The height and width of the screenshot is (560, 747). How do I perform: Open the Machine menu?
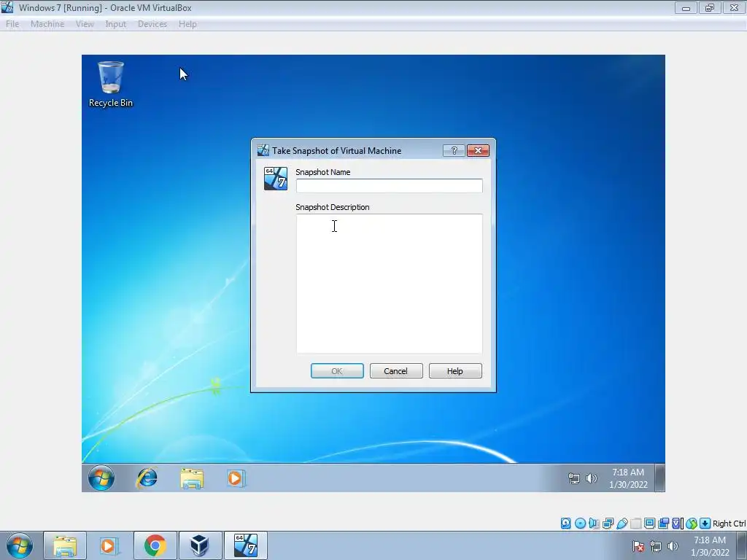(x=47, y=24)
